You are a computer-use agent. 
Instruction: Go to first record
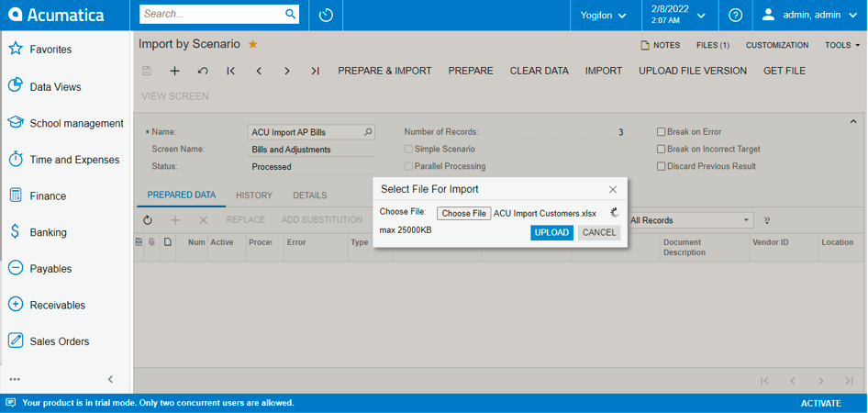point(231,71)
